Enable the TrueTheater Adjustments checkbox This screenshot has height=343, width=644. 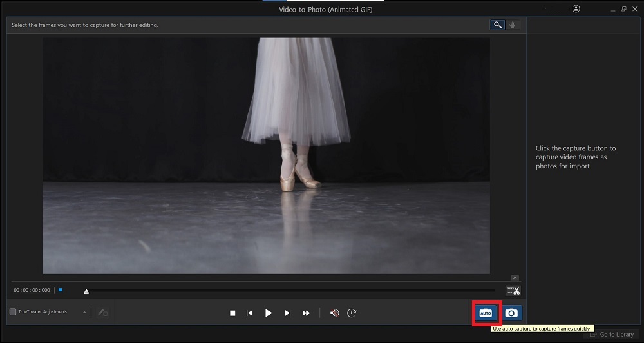(x=13, y=312)
